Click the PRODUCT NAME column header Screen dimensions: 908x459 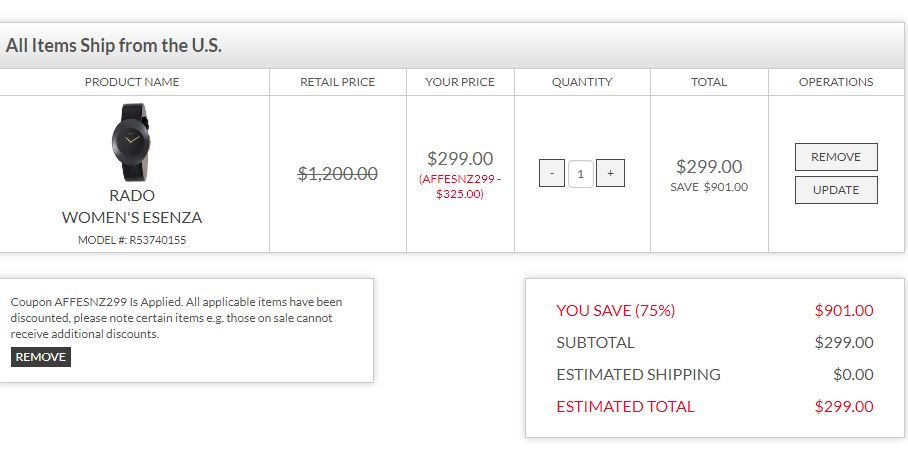pyautogui.click(x=132, y=82)
